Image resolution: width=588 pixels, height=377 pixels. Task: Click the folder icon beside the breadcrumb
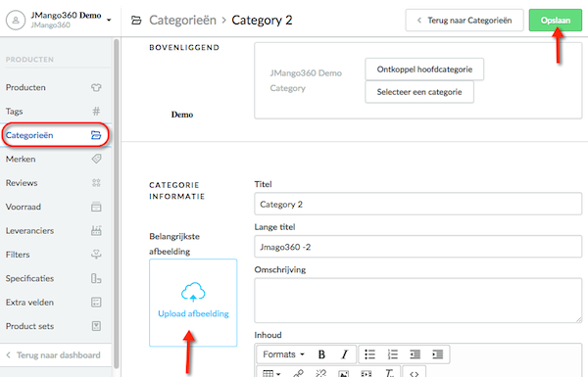pyautogui.click(x=136, y=21)
